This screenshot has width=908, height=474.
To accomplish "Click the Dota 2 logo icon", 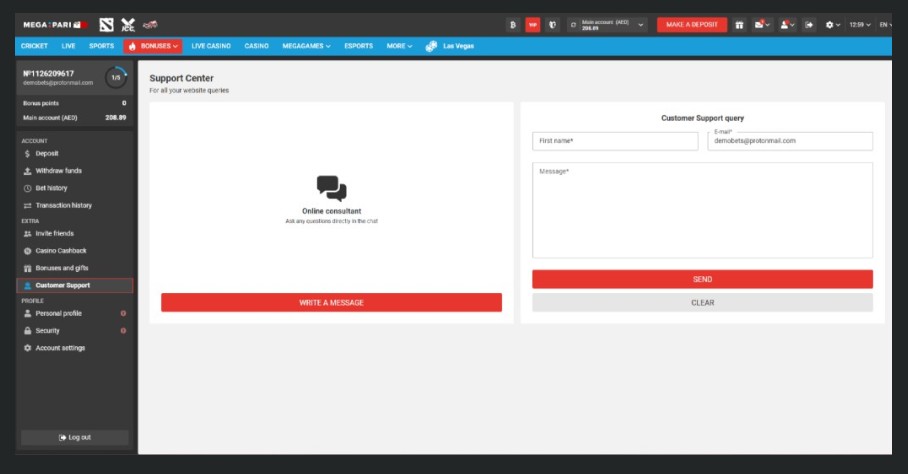I will [x=107, y=24].
